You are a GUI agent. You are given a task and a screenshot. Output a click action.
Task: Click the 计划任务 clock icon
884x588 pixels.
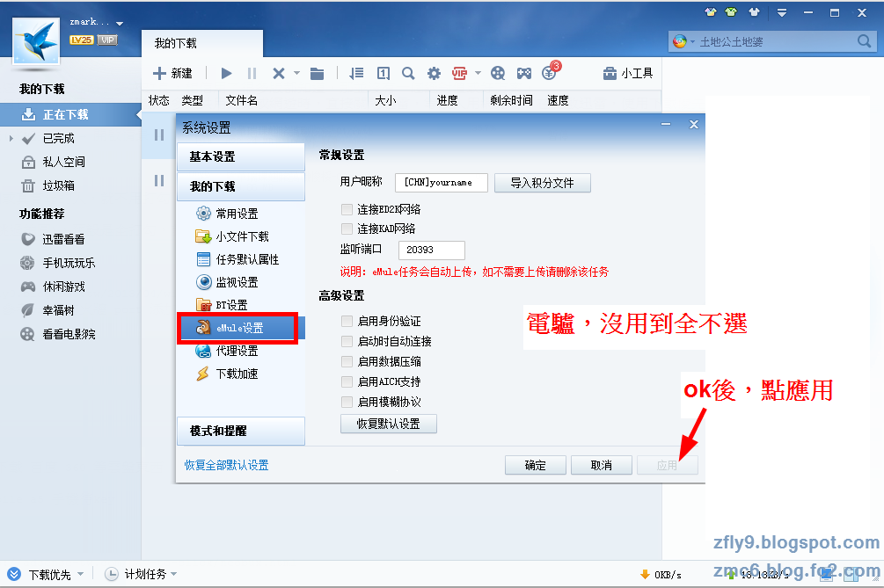click(112, 574)
